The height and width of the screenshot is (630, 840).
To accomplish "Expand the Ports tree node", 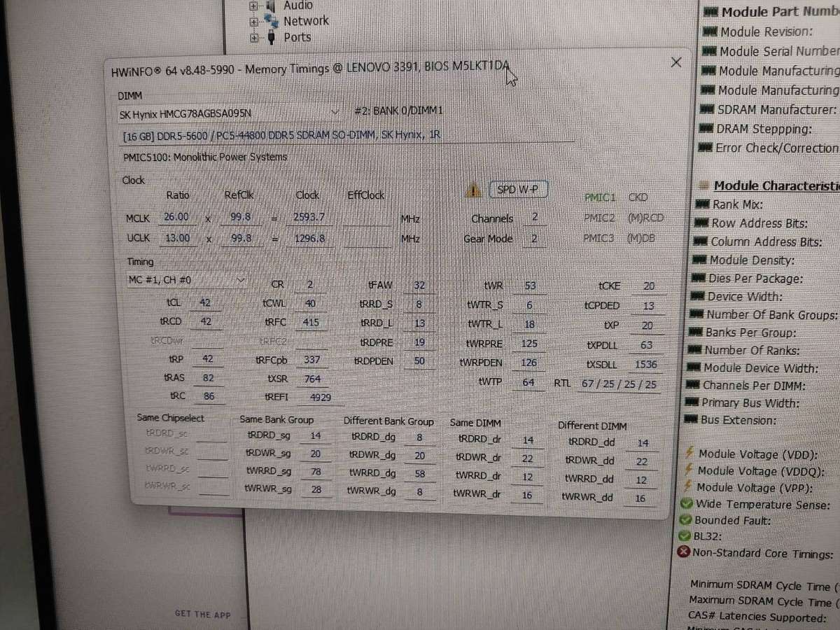I will [x=254, y=38].
